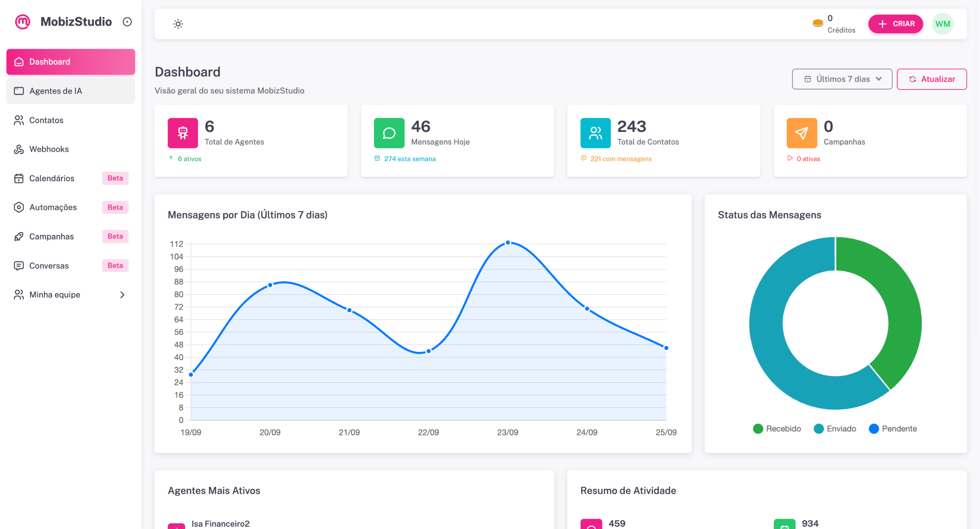Expand the Minha equipe submenu chevron
Viewport: 980px width, 529px height.
pyautogui.click(x=122, y=295)
